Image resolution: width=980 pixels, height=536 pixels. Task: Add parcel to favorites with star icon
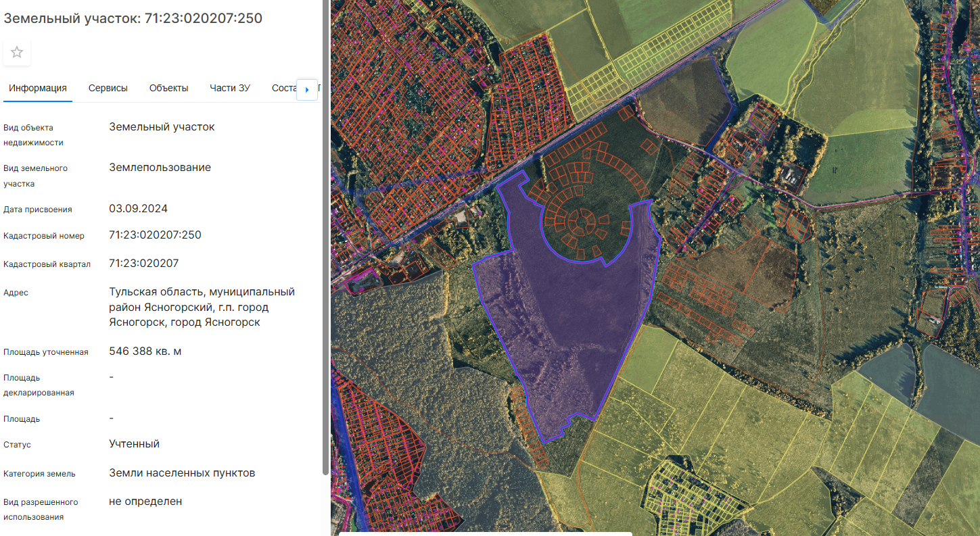17,53
